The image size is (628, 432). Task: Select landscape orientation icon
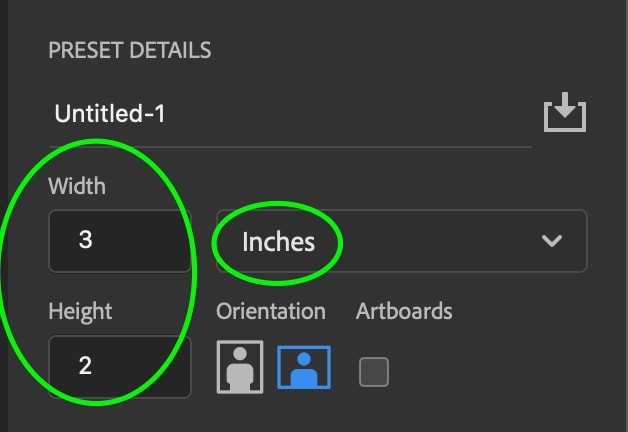tap(304, 367)
